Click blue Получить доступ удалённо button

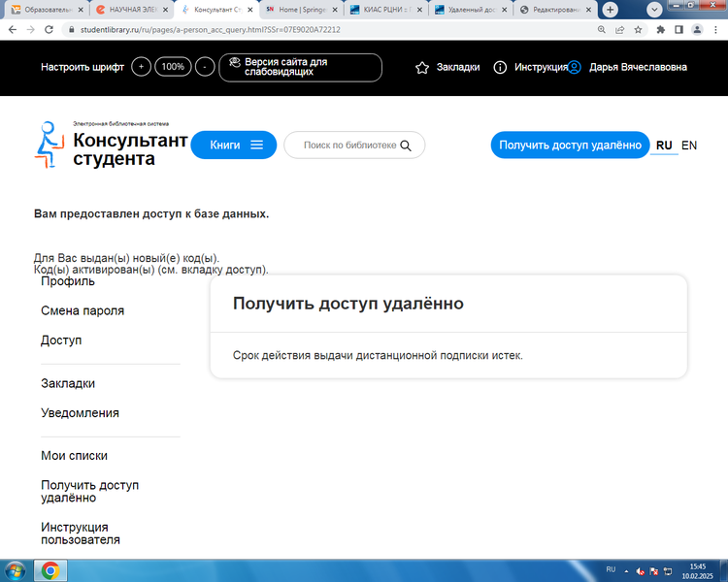click(570, 145)
